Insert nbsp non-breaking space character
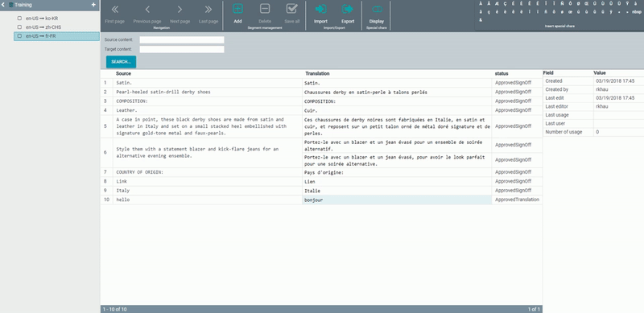 tap(636, 12)
